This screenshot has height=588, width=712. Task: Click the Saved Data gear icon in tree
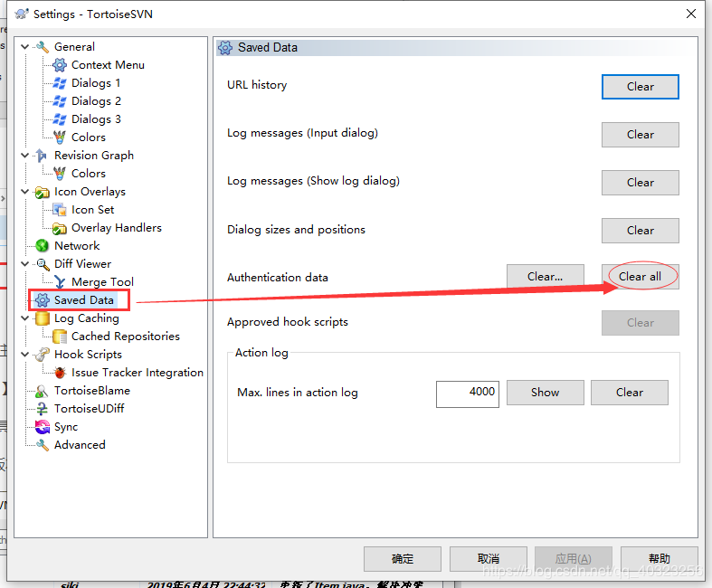click(43, 300)
